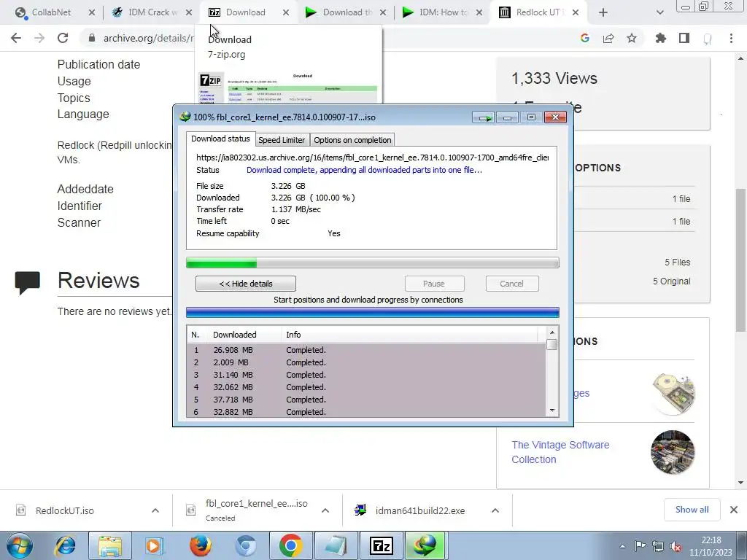Select the Download status tab
The height and width of the screenshot is (560, 747).
click(220, 139)
